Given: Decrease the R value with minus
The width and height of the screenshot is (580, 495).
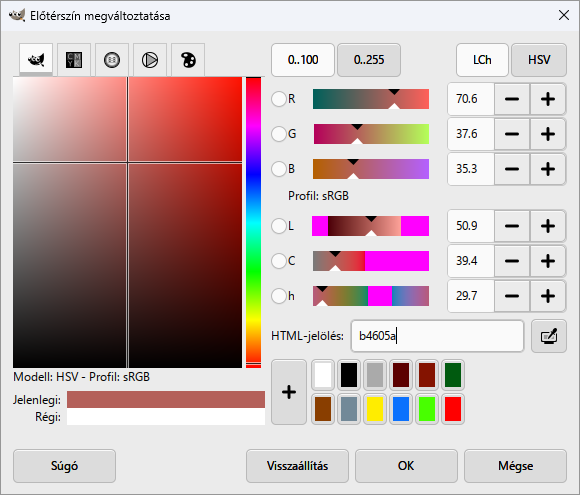Looking at the screenshot, I should pyautogui.click(x=512, y=99).
